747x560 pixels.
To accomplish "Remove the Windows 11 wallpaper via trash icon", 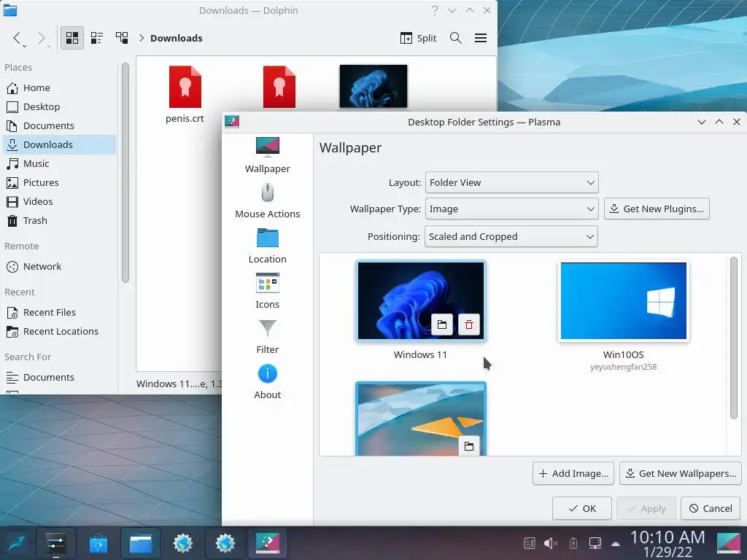I will click(469, 324).
